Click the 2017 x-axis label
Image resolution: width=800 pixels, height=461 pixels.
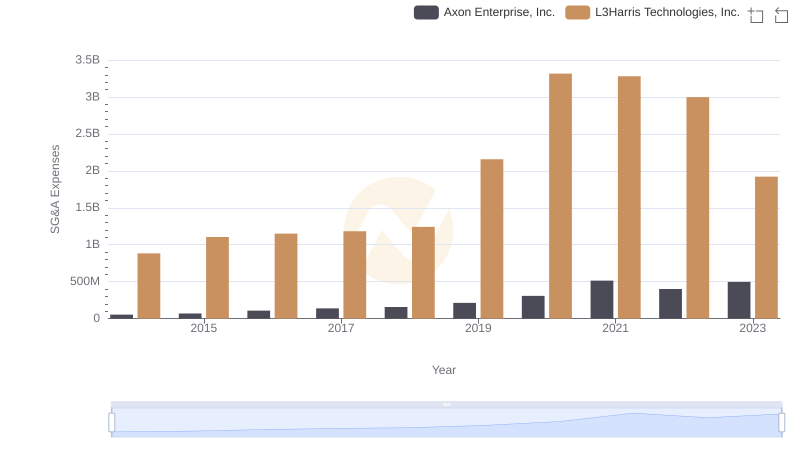341,328
